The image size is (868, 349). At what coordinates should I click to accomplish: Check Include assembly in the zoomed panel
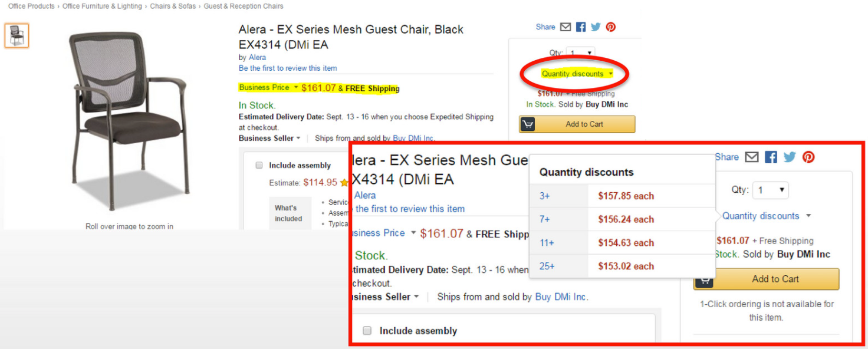[x=367, y=331]
